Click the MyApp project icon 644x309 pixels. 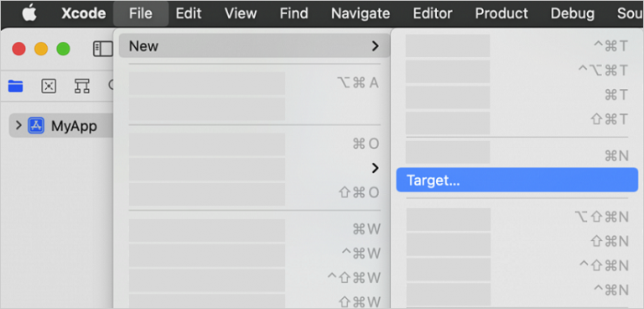(36, 125)
